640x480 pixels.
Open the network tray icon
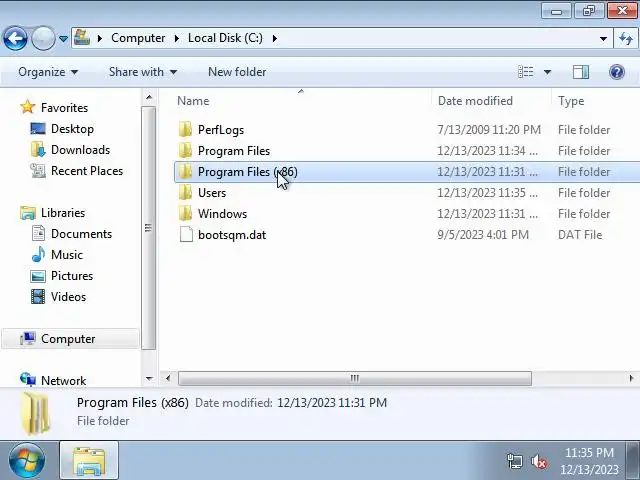[x=514, y=462]
